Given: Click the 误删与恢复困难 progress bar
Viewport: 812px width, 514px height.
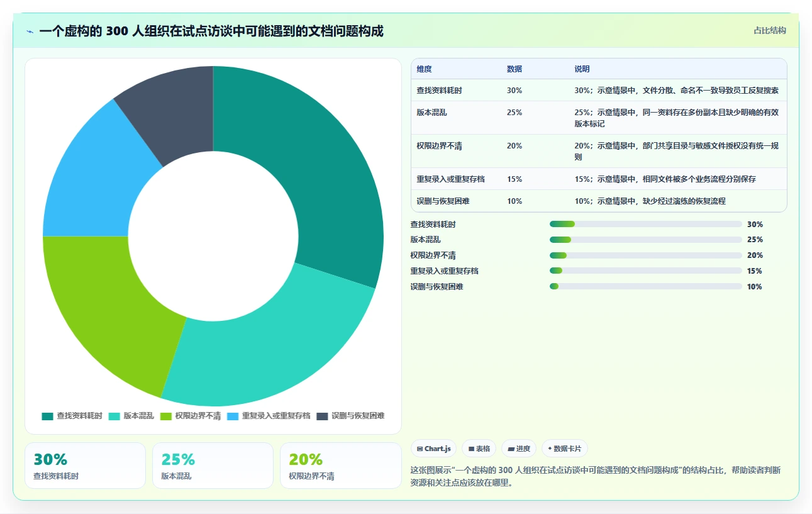Looking at the screenshot, I should 646,286.
